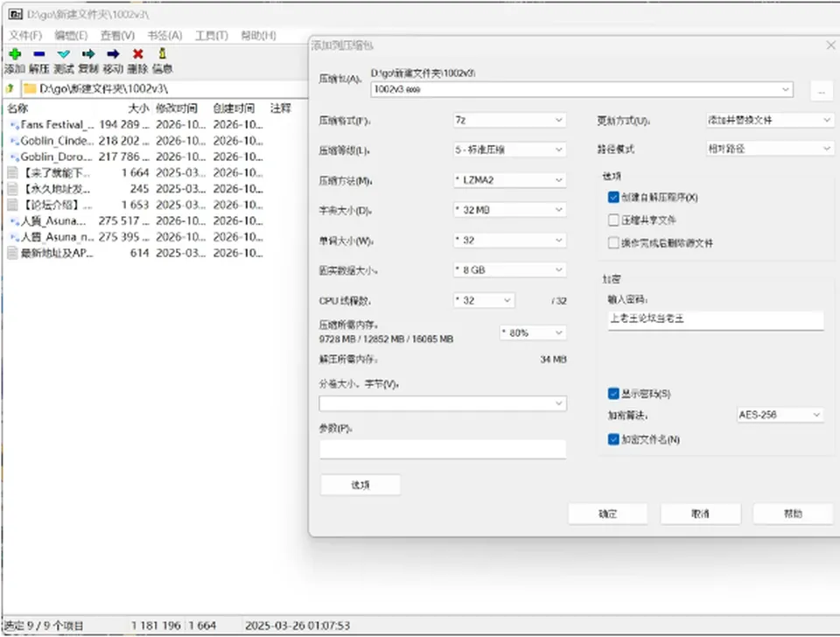Click the icon of the 最新地址及AP file
Image resolution: width=840 pixels, height=637 pixels.
point(12,253)
